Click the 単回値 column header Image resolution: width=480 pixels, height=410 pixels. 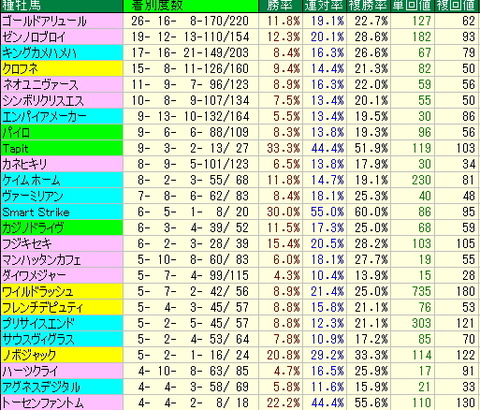[x=412, y=5]
